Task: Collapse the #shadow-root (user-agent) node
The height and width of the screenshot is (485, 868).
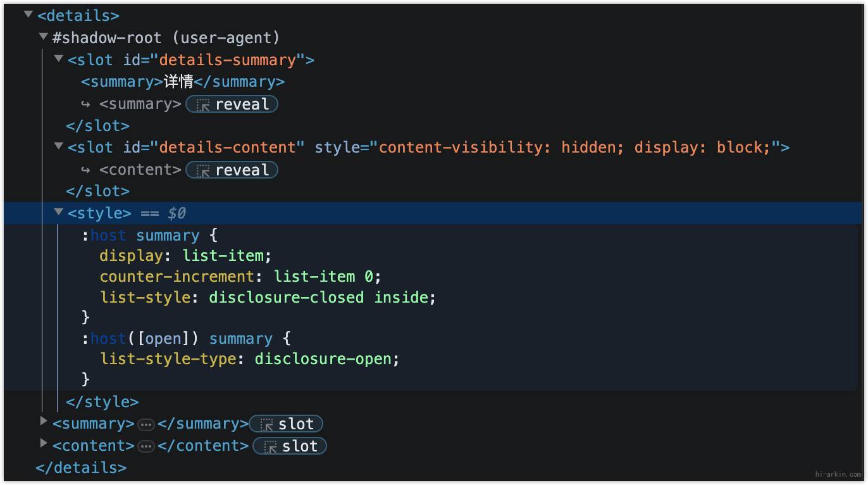Action: pos(44,37)
